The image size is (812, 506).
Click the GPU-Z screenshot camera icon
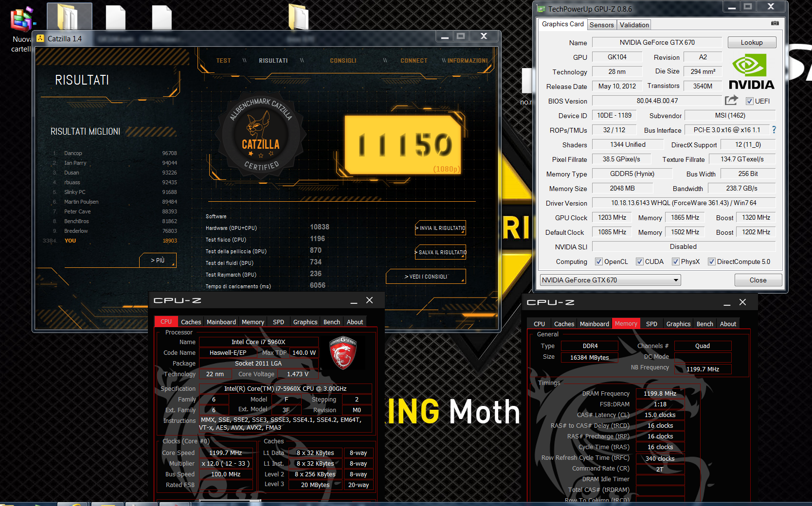775,23
